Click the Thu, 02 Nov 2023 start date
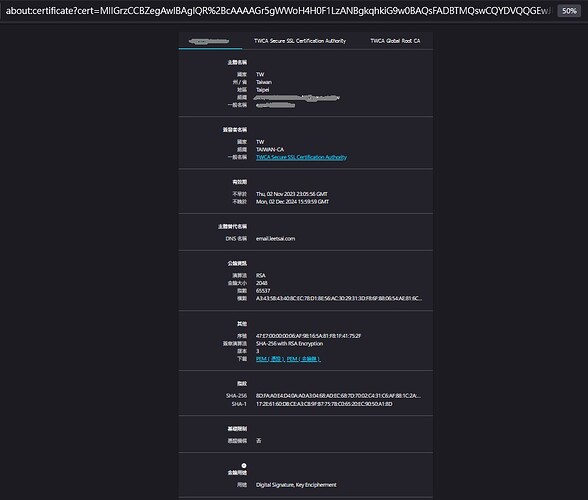The height and width of the screenshot is (500, 588). [292, 194]
